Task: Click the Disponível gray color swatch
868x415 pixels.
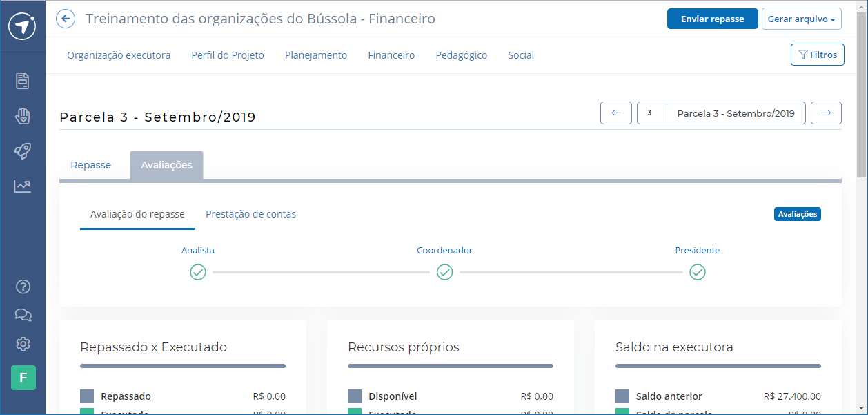Action: [355, 396]
